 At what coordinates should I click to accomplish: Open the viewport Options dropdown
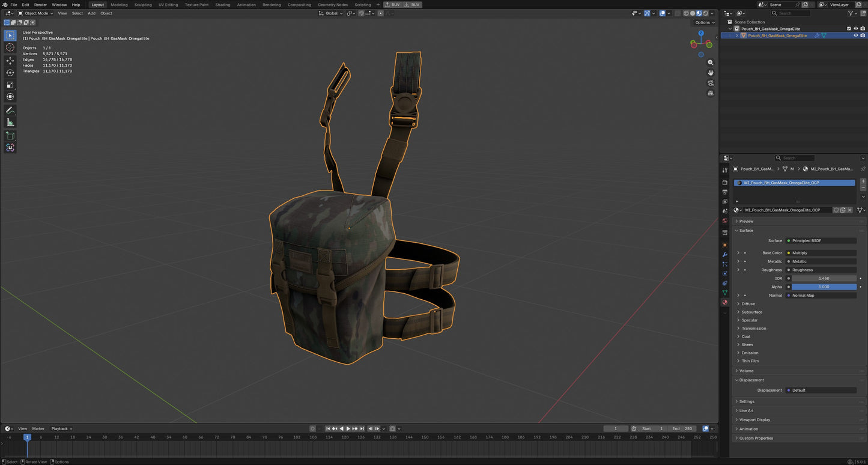coord(705,22)
